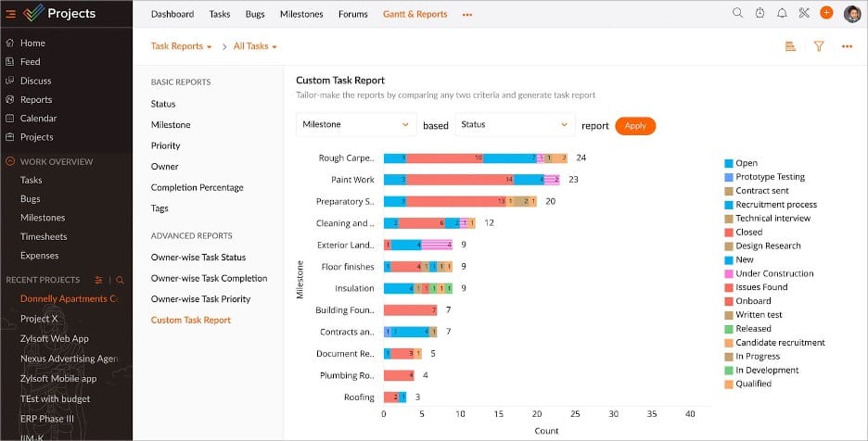
Task: Switch chart type using bar chart icon
Action: click(790, 46)
